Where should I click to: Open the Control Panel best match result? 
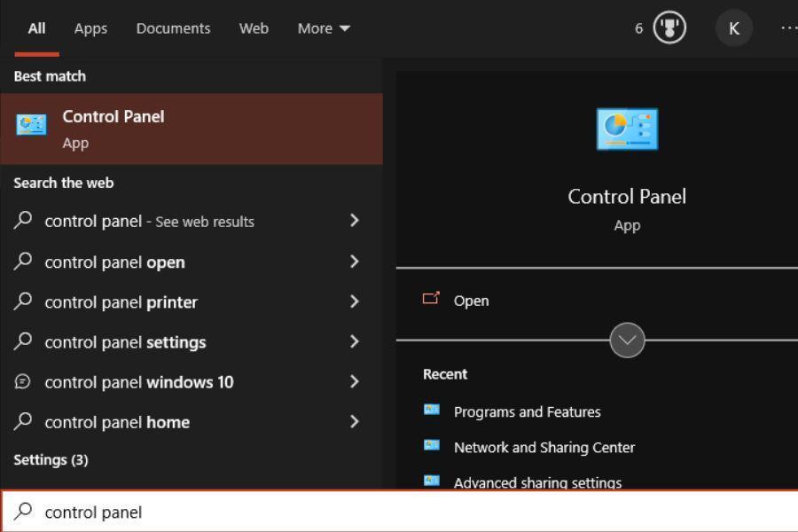(x=192, y=129)
